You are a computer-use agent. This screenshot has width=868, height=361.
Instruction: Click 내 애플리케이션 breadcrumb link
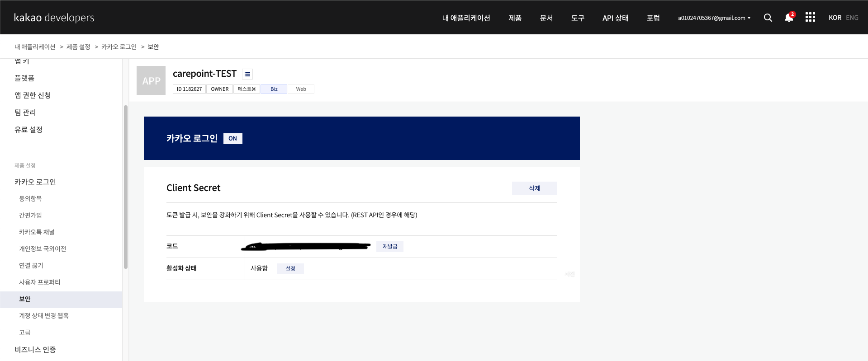click(35, 47)
